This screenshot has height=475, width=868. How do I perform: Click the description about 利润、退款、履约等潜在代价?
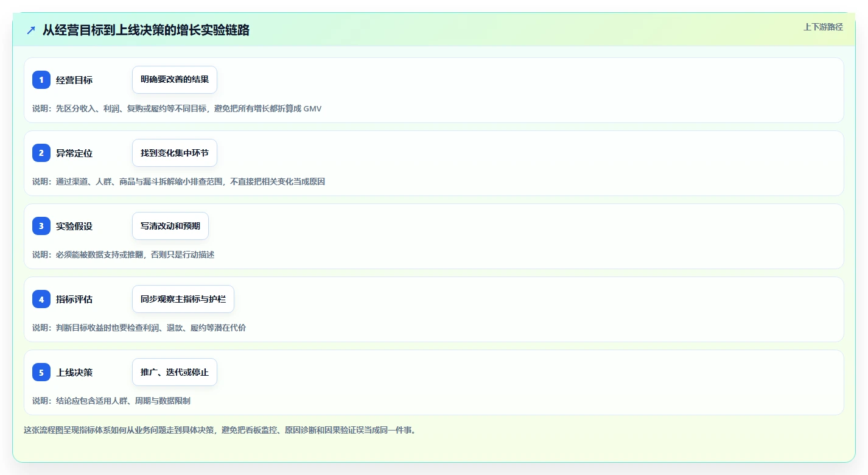tap(139, 328)
